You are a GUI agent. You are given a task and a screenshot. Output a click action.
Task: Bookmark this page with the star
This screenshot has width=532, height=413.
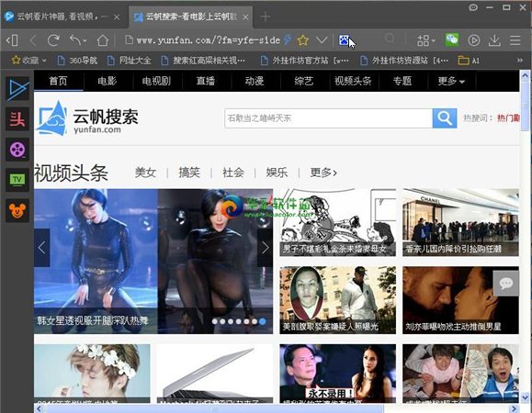302,40
